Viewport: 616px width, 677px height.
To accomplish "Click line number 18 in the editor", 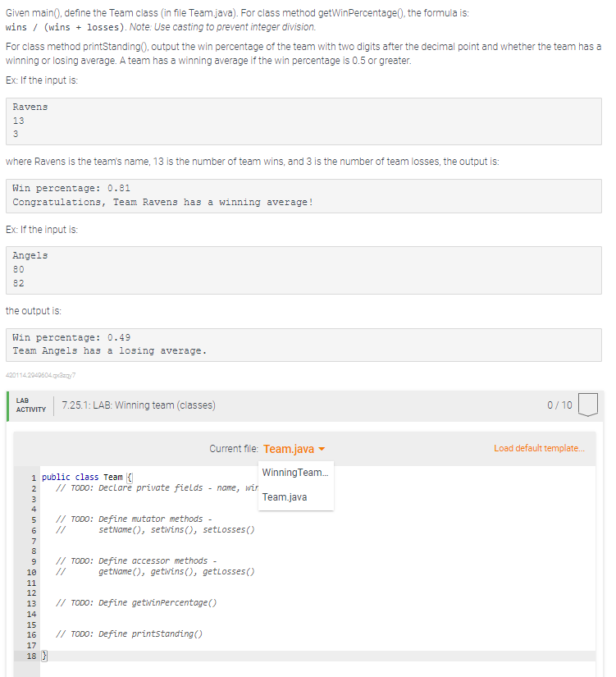I will (x=32, y=655).
